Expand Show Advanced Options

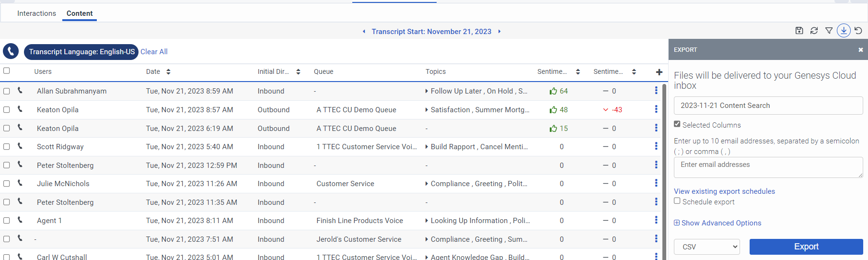point(718,223)
